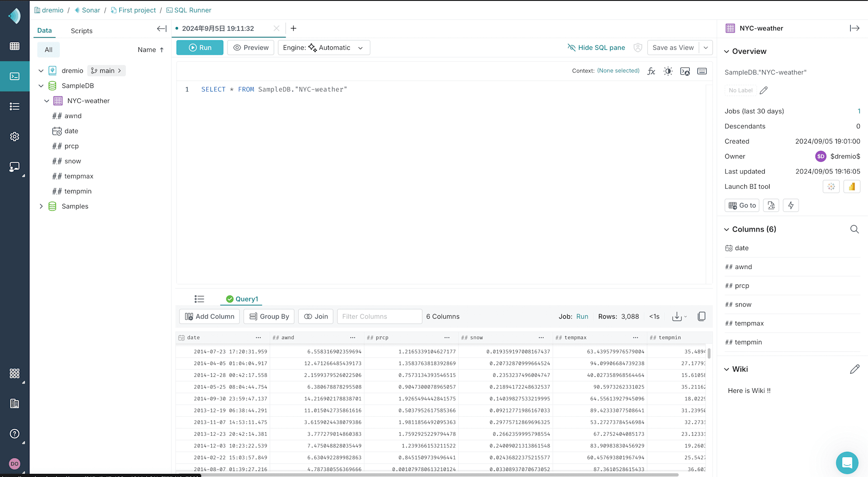Edit the label with pencil icon

click(764, 90)
